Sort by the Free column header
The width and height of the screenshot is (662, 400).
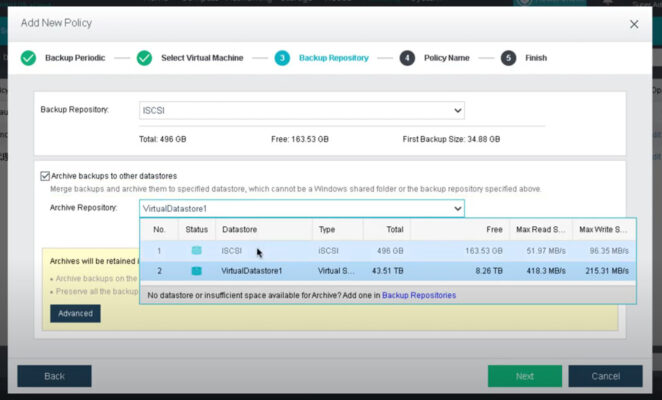(460, 229)
